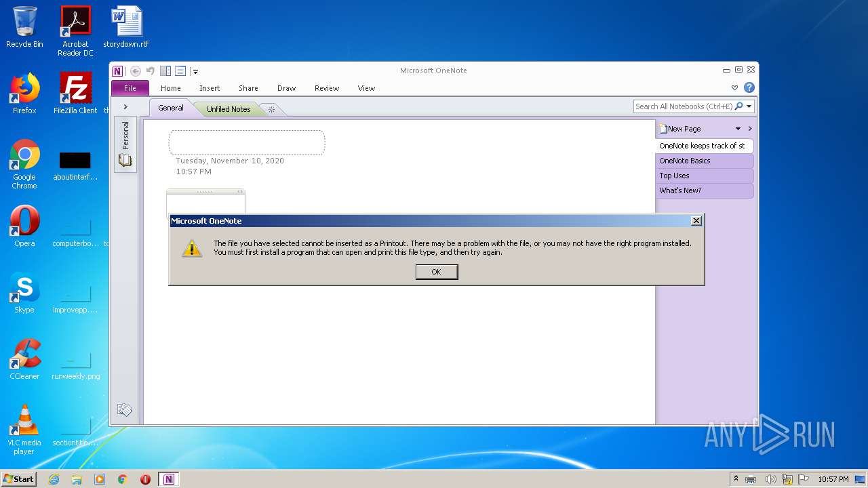Open Windows Media Player from taskbar
This screenshot has height=488, width=868.
[100, 479]
